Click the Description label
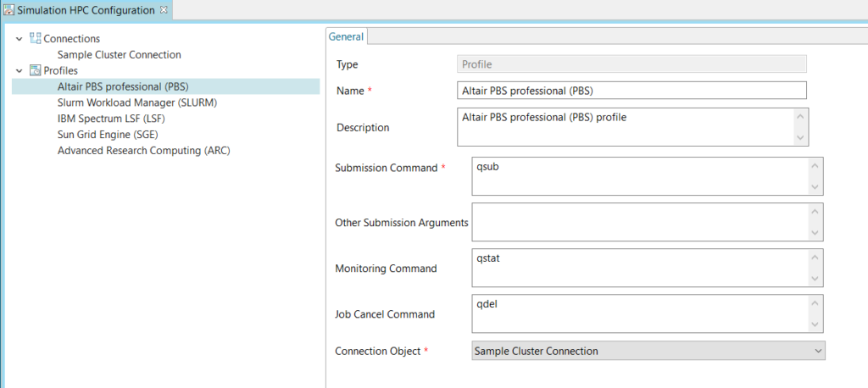This screenshot has height=388, width=868. (363, 127)
